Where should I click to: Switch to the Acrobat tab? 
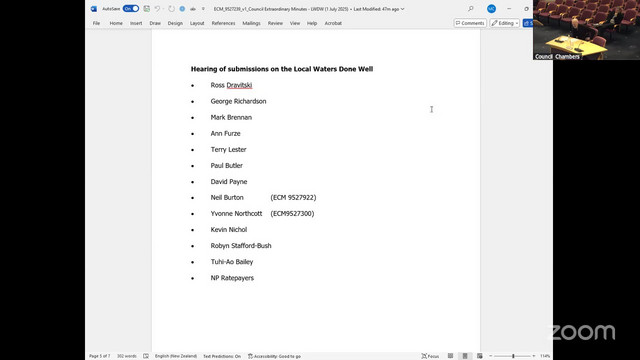tap(333, 23)
